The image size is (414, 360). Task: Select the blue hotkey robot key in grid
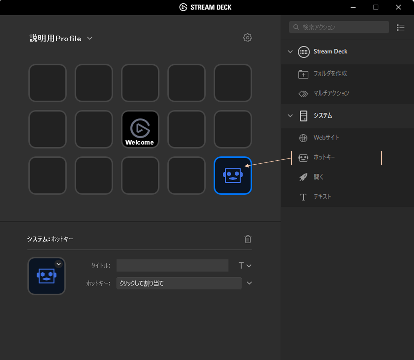233,175
